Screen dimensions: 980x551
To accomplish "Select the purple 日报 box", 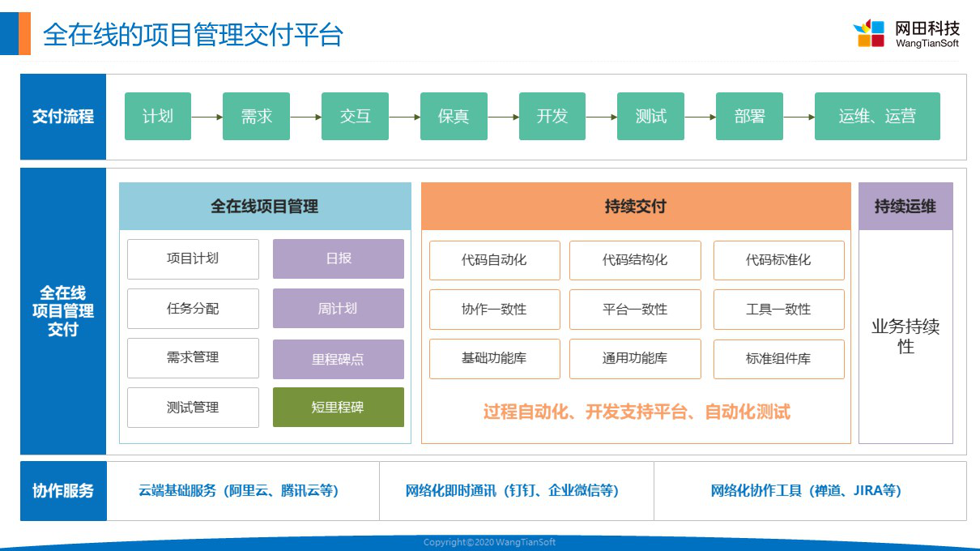I will [339, 259].
